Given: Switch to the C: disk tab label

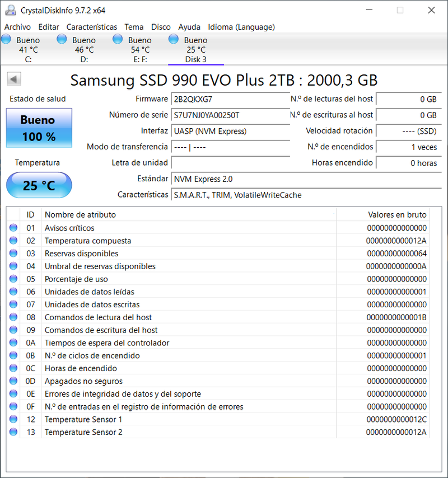Looking at the screenshot, I should 28,59.
